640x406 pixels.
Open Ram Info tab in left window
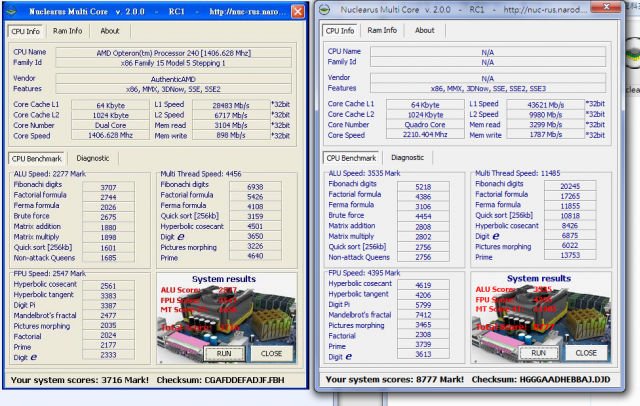tap(67, 31)
